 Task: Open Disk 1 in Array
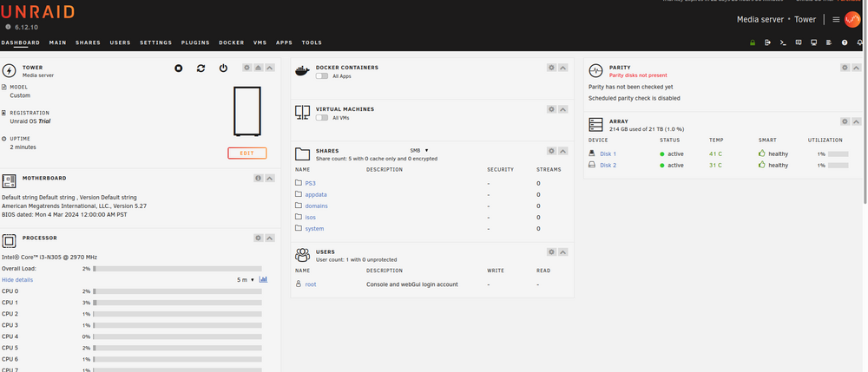[x=608, y=153]
